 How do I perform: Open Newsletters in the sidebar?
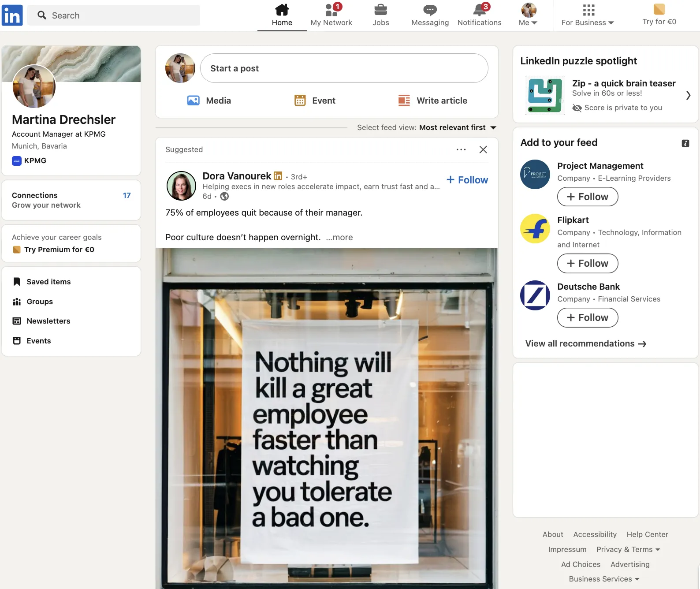pyautogui.click(x=48, y=321)
